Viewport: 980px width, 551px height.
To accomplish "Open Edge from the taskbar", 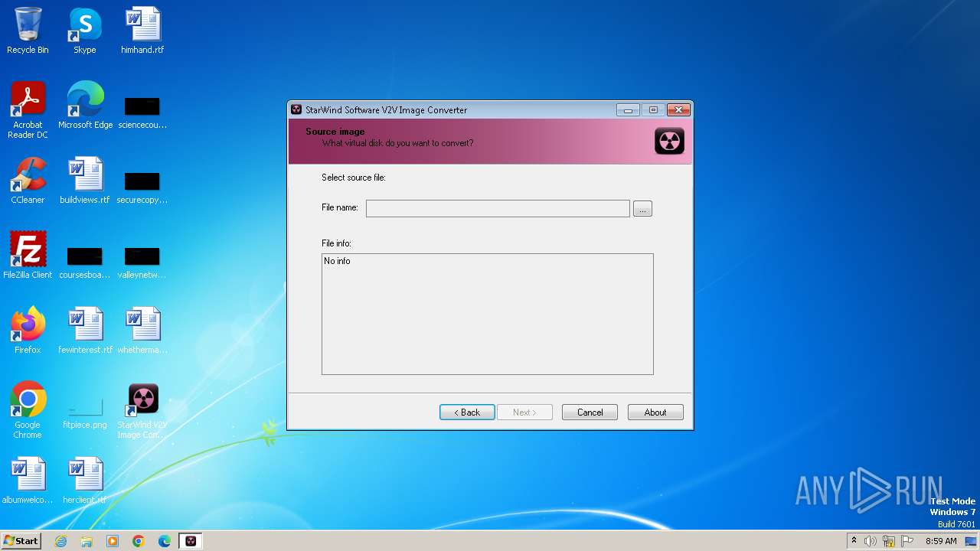I will [165, 541].
